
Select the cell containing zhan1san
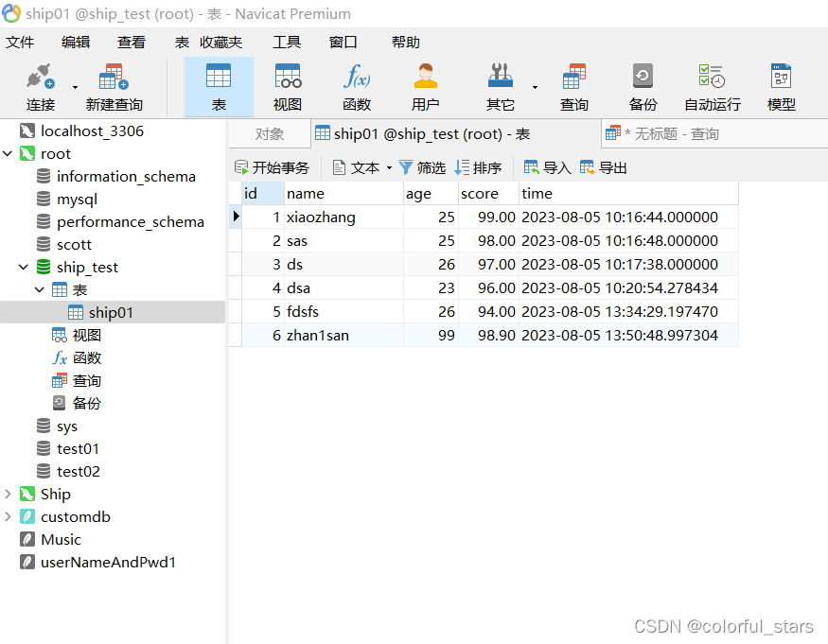[344, 335]
